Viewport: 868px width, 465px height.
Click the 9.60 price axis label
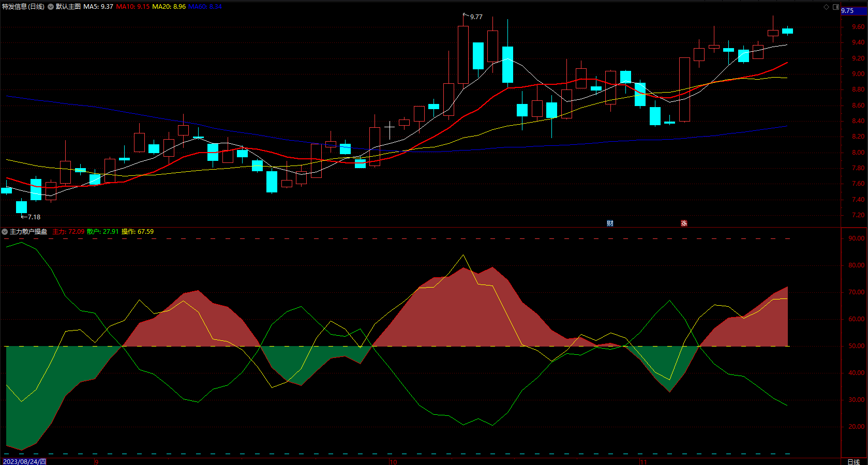pos(858,27)
